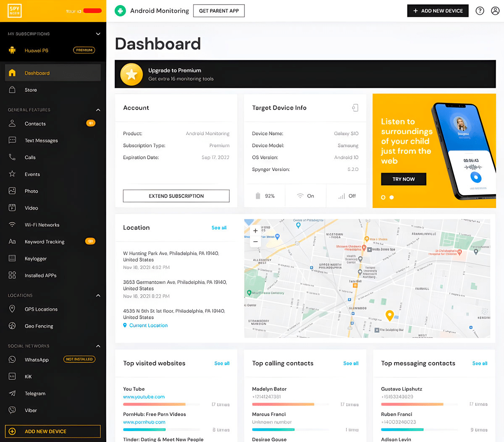Image resolution: width=504 pixels, height=442 pixels.
Task: Open See all for Top calling contacts
Action: [351, 363]
